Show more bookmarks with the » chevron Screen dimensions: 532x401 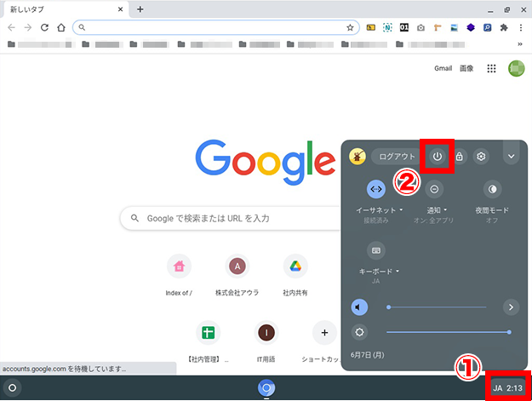pyautogui.click(x=520, y=44)
